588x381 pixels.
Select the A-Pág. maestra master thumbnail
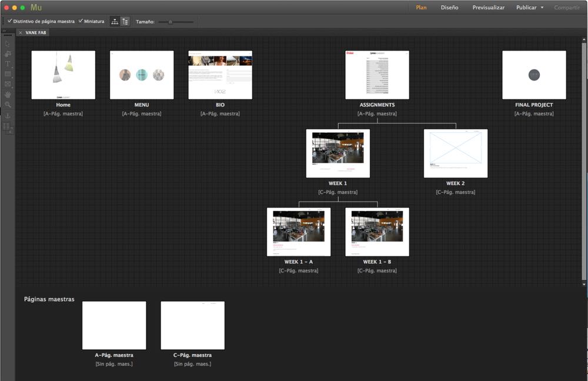tap(114, 325)
